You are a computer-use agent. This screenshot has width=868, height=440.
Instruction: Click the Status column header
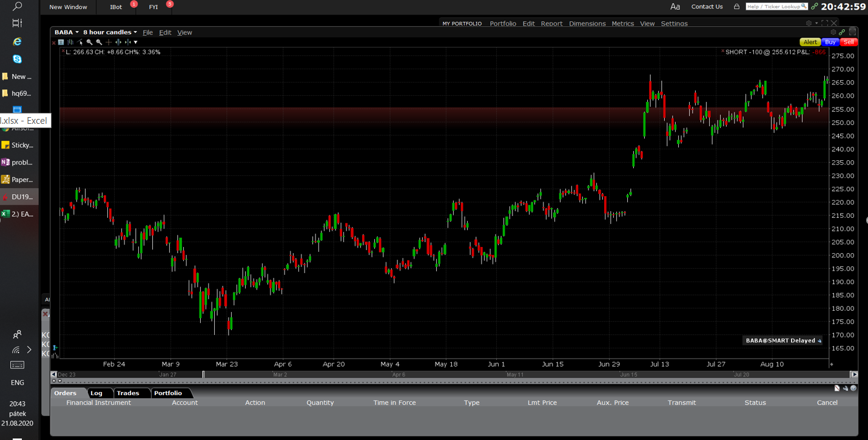[x=755, y=402]
